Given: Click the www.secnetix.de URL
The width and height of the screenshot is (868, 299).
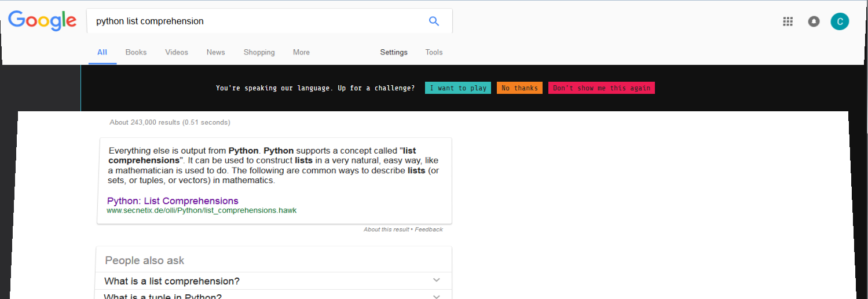Looking at the screenshot, I should (x=202, y=210).
